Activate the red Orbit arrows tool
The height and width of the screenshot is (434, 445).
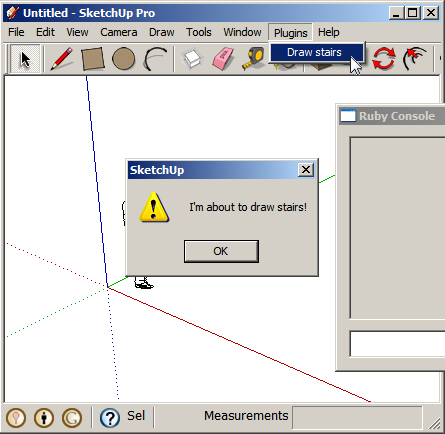(383, 59)
